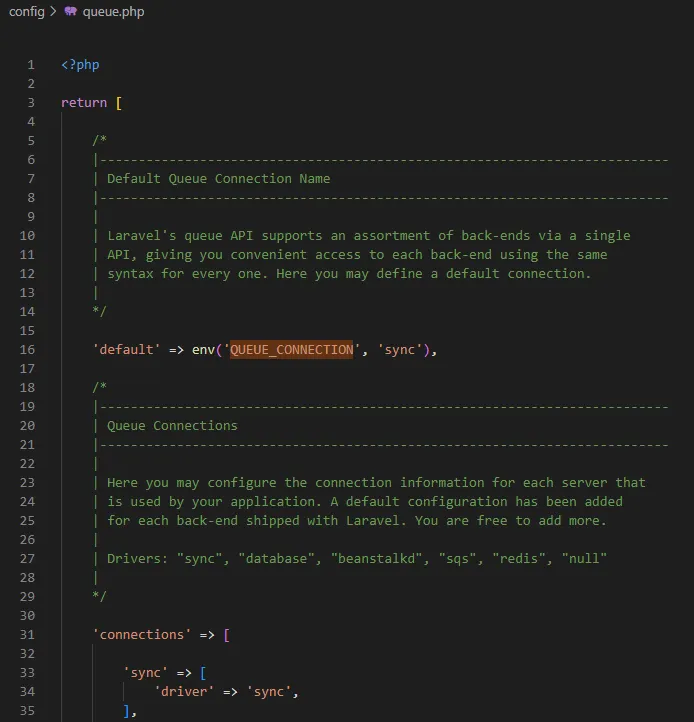Click "redis" in the Drivers comment
The width and height of the screenshot is (694, 722).
pos(519,559)
